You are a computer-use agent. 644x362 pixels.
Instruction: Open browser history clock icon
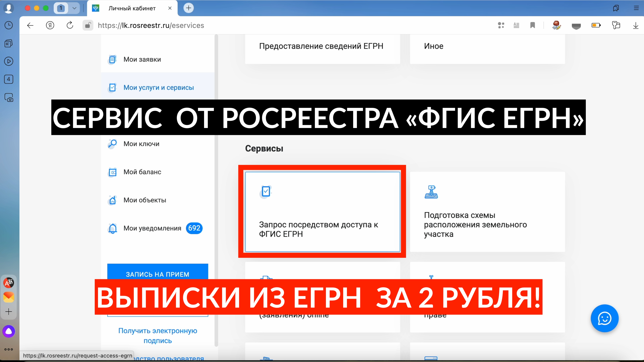coord(9,25)
